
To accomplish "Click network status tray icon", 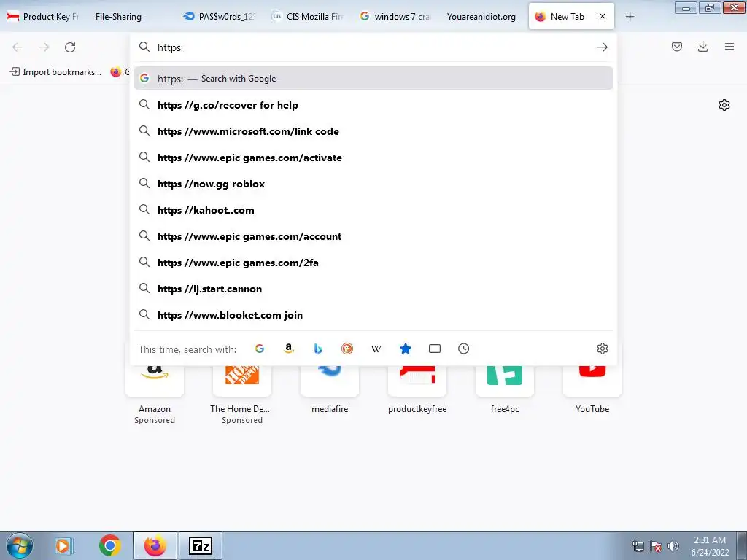I will click(x=638, y=546).
